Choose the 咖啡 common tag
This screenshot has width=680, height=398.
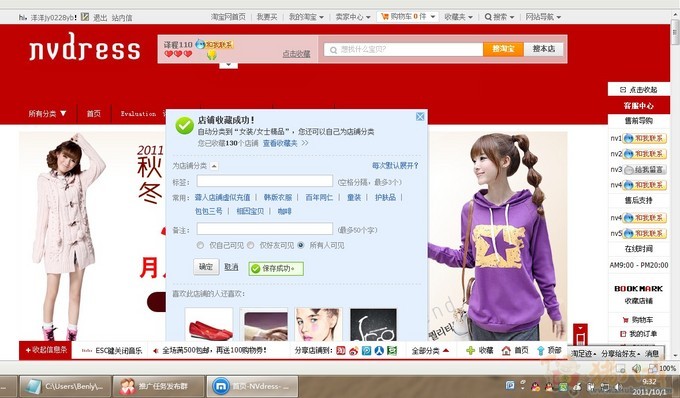[x=284, y=211]
